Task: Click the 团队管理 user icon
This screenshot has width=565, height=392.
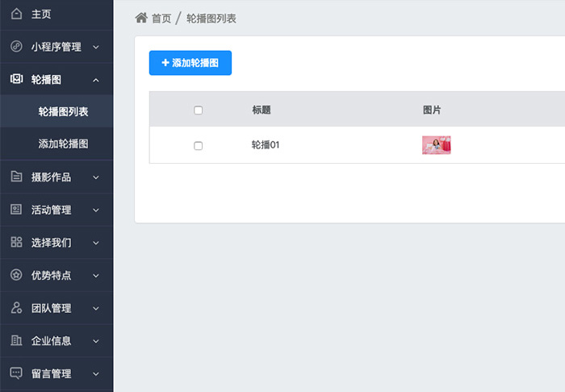Action: [x=16, y=308]
